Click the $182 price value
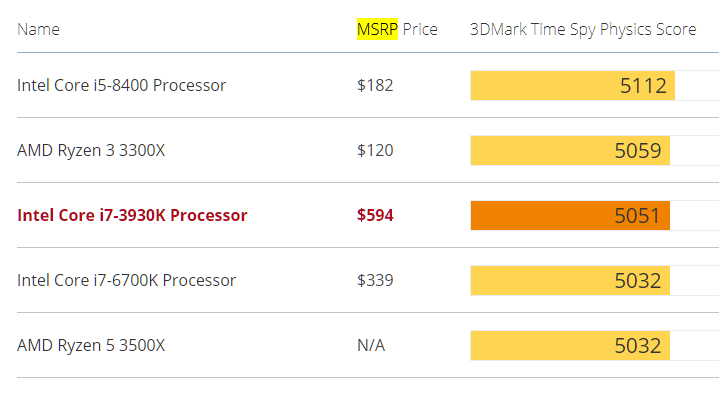Viewport: 719px width, 406px height. click(375, 85)
